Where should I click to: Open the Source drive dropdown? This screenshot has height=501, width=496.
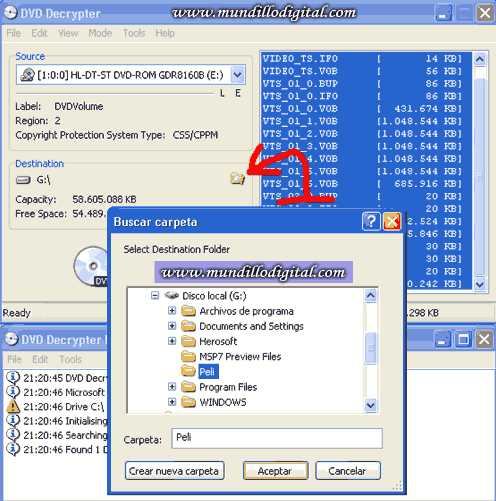(237, 75)
